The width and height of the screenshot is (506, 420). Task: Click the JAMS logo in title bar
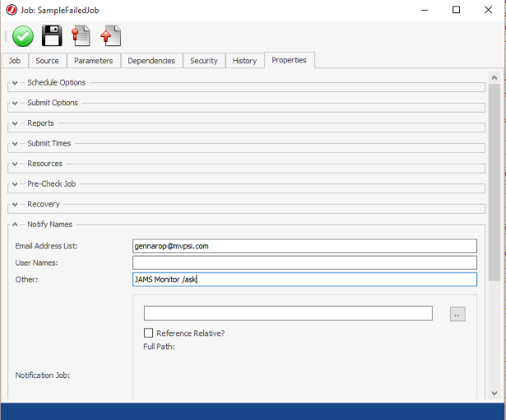pos(12,10)
